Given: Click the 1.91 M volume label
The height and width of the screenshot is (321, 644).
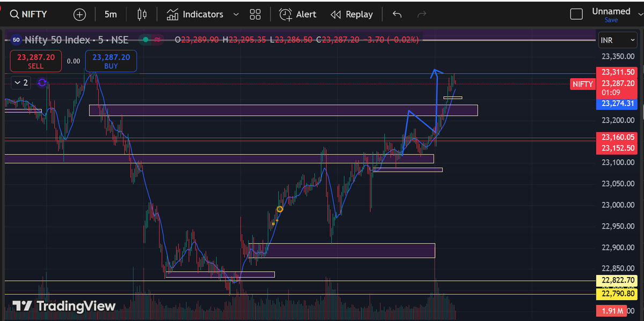Looking at the screenshot, I should coord(612,311).
